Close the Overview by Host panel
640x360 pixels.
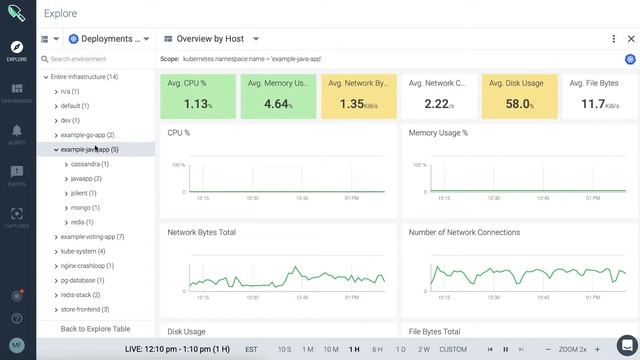pos(631,39)
